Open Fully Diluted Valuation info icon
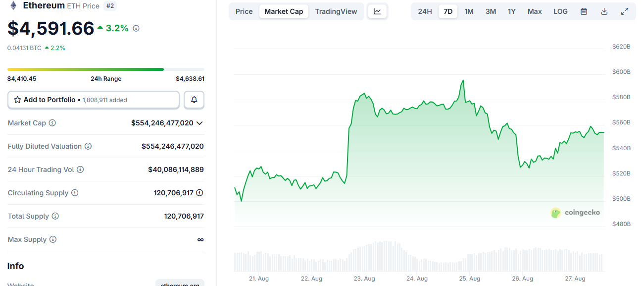The width and height of the screenshot is (644, 286). (x=88, y=146)
